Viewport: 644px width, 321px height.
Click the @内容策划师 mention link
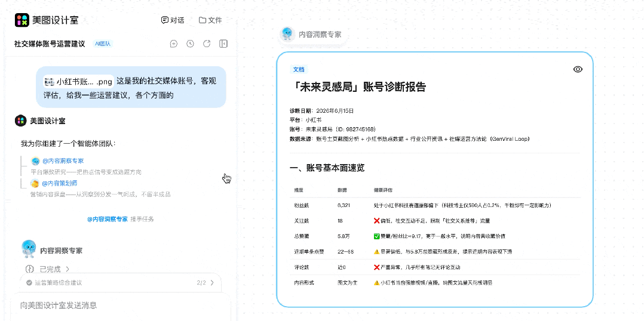pyautogui.click(x=60, y=183)
